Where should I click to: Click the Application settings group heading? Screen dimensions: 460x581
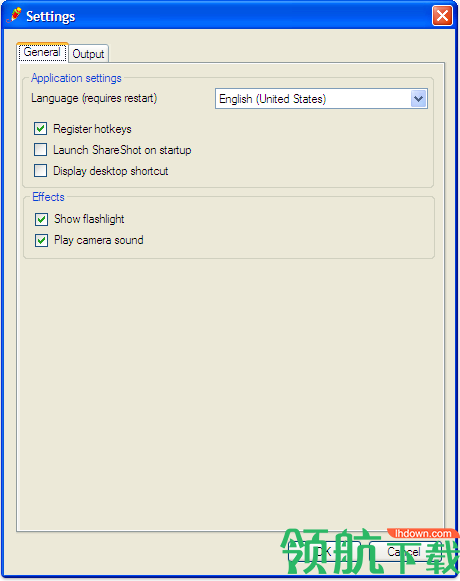click(x=76, y=78)
